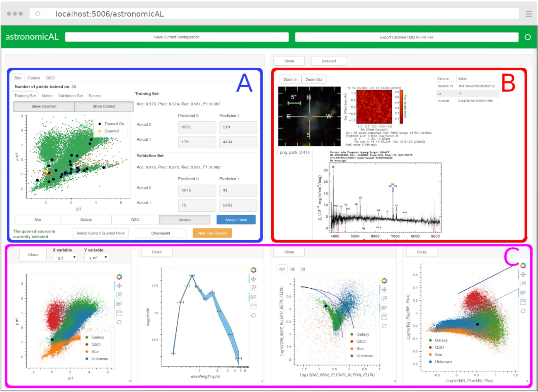Select Unsure label option

(184, 220)
